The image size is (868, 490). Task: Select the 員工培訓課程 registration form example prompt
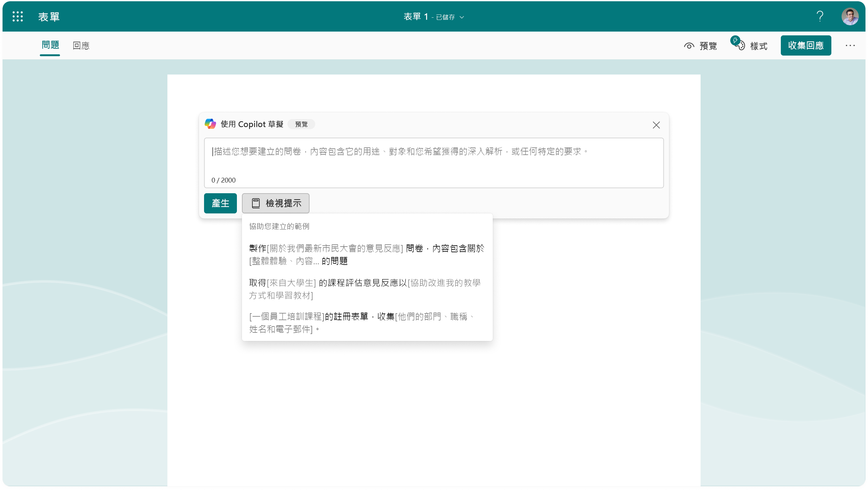362,323
